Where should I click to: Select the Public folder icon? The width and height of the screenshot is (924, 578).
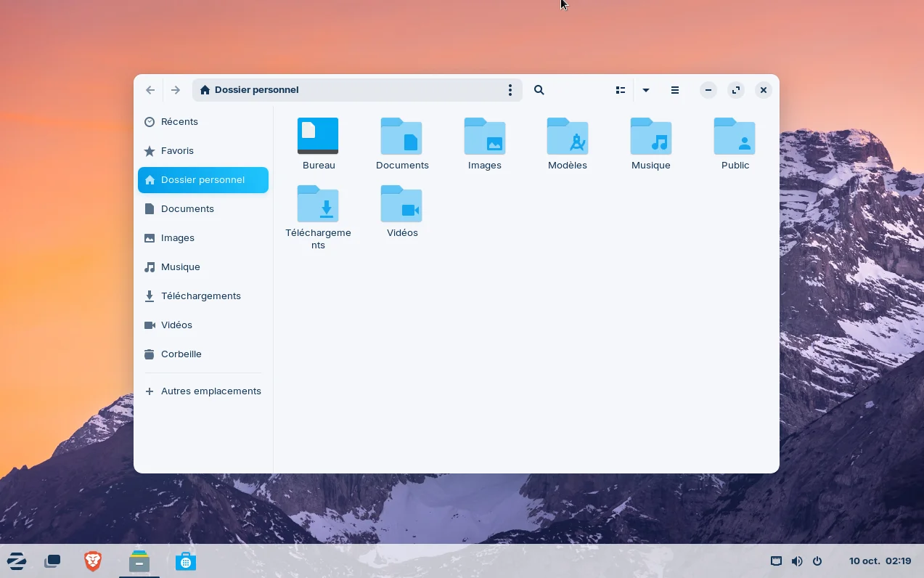pyautogui.click(x=735, y=136)
